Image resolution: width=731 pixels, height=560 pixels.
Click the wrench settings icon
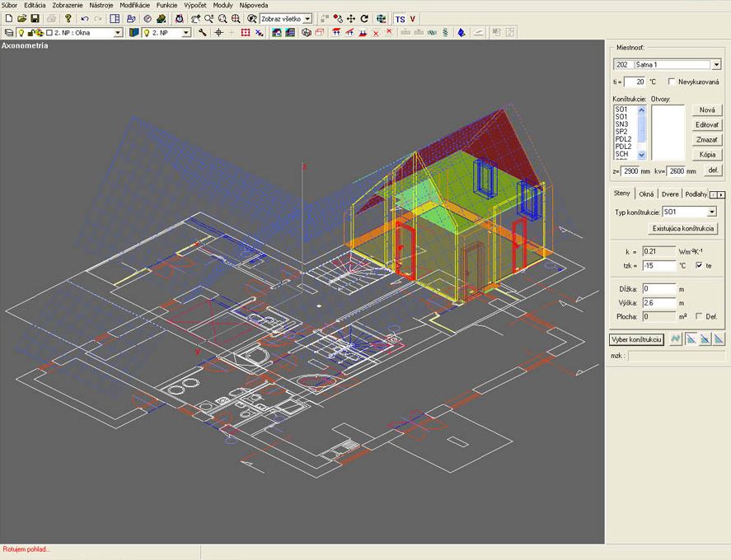tap(203, 33)
